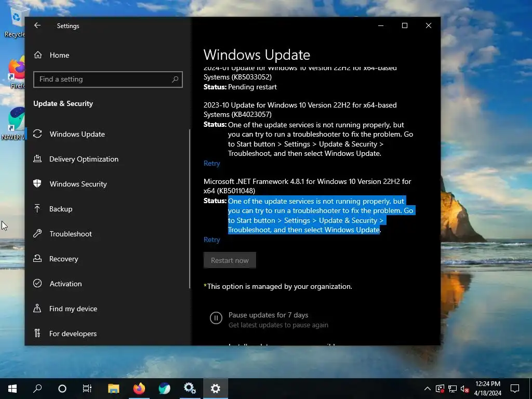Click the .NET Framework 4.8.1 update title
This screenshot has width=532, height=399.
coord(308,186)
